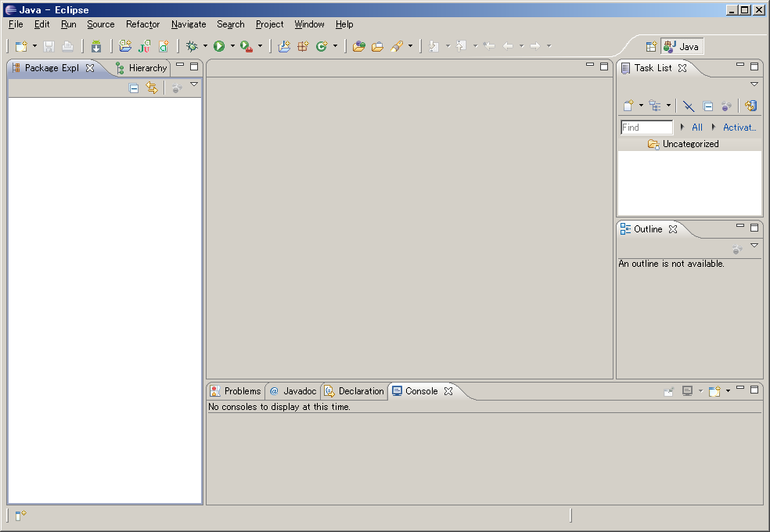Toggle focus icon in Outline view toolbar
The width and height of the screenshot is (770, 532).
pyautogui.click(x=737, y=250)
